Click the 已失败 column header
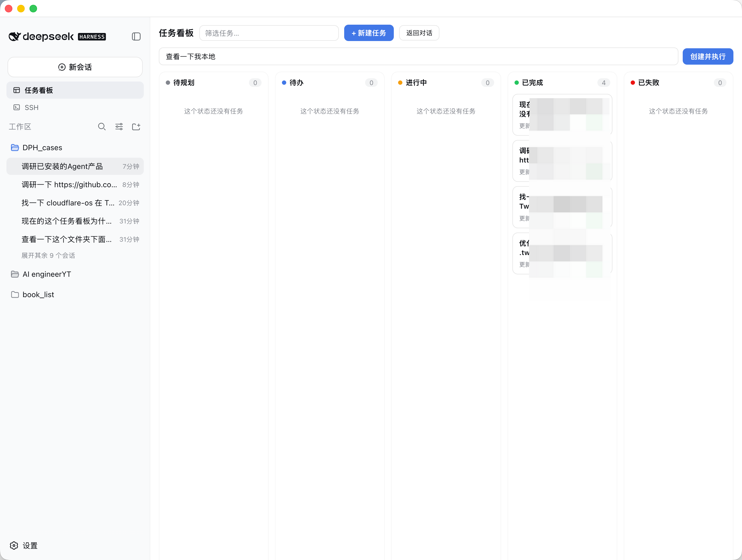Viewport: 742px width, 560px height. click(x=678, y=83)
